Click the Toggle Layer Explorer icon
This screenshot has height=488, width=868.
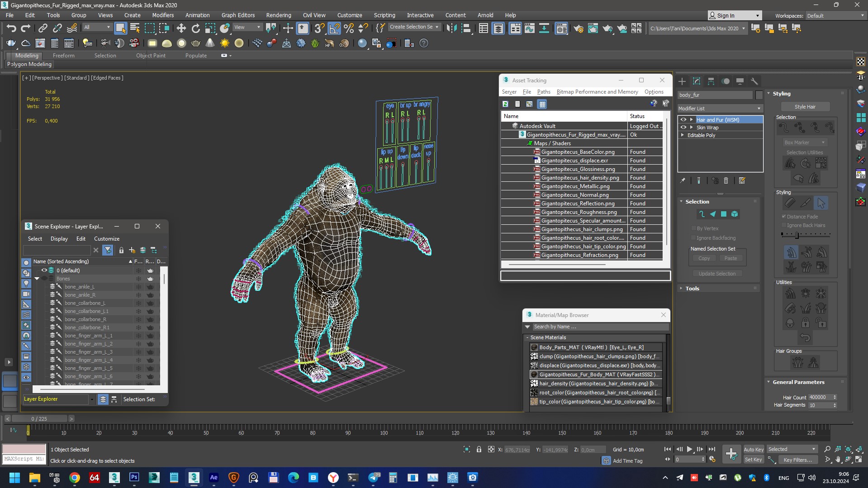click(498, 28)
